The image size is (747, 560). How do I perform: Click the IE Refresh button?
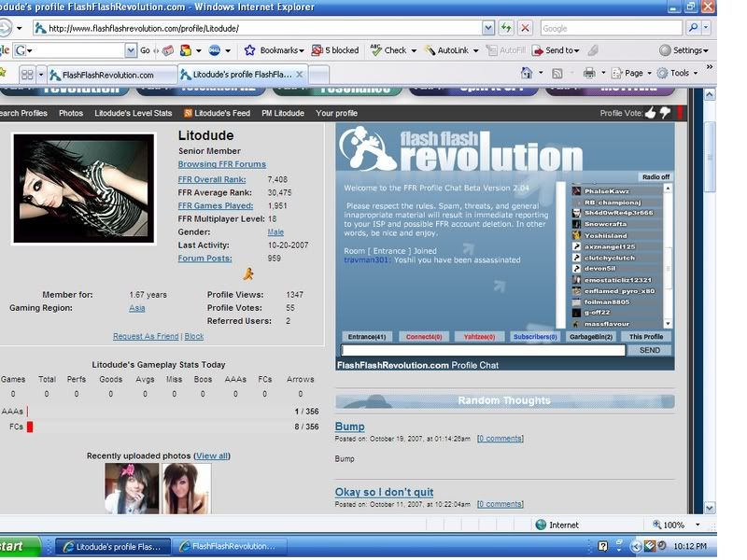[x=506, y=28]
